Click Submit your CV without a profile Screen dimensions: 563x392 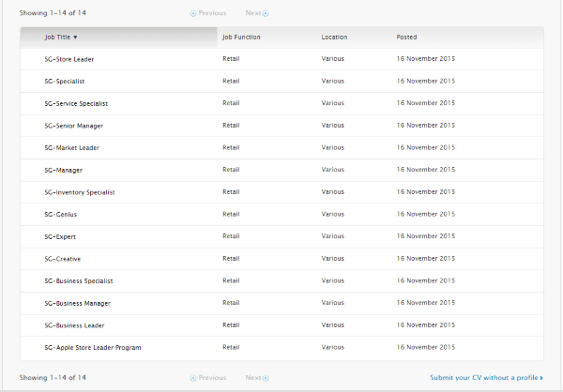pyautogui.click(x=486, y=378)
